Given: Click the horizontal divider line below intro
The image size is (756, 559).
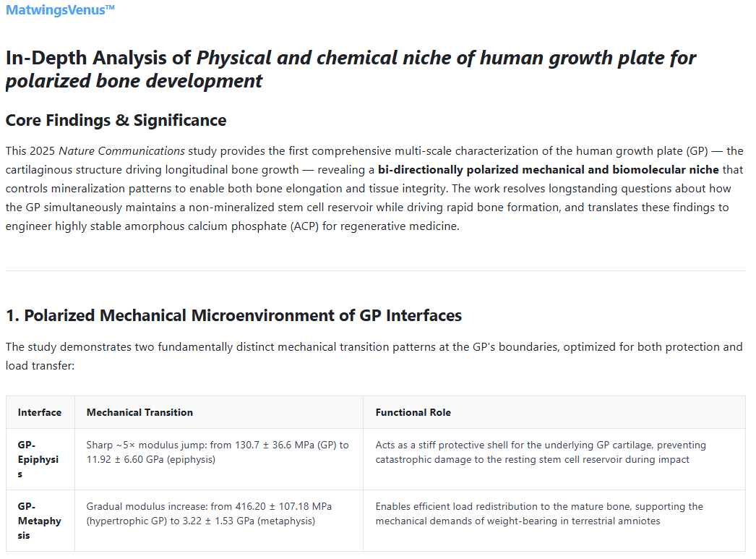Looking at the screenshot, I should (376, 270).
